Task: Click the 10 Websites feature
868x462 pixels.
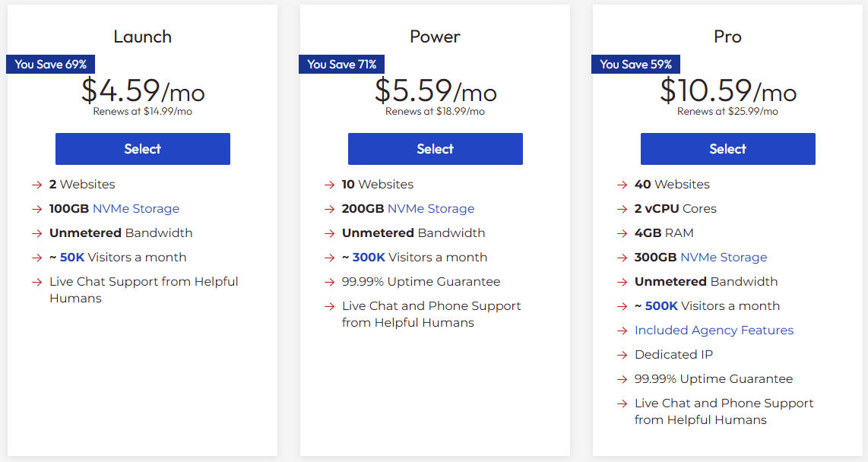Action: click(378, 184)
